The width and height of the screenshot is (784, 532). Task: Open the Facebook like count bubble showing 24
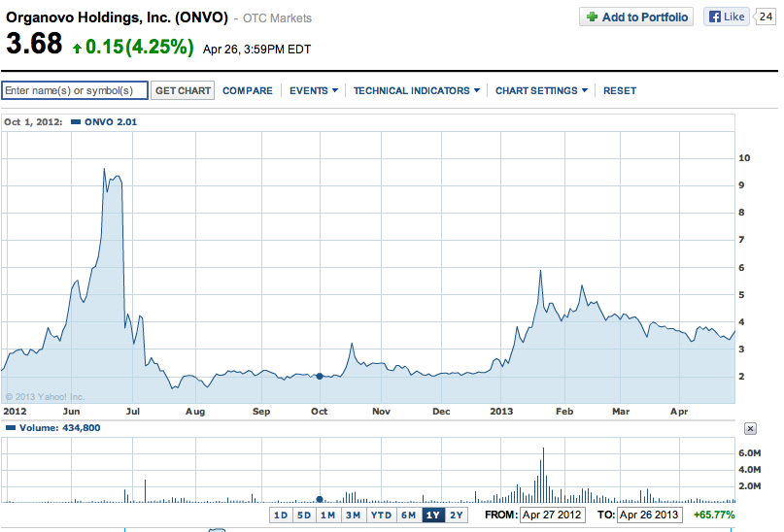(x=765, y=17)
